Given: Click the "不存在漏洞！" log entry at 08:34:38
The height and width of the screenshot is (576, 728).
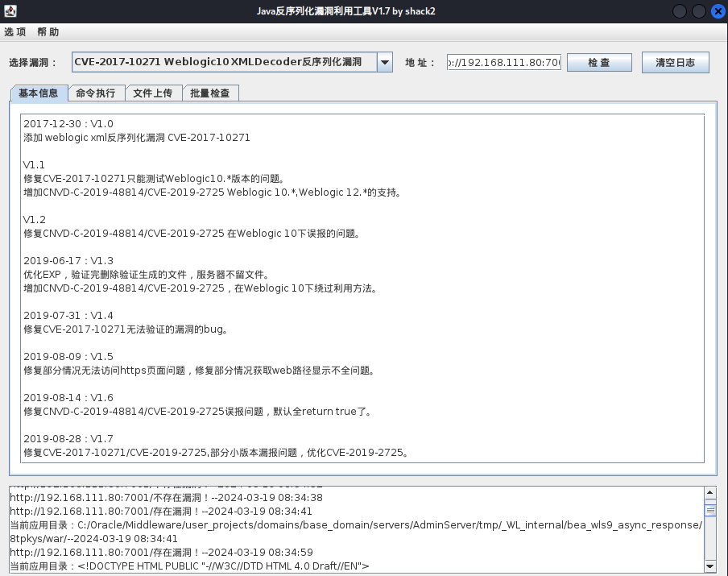Looking at the screenshot, I should (166, 498).
